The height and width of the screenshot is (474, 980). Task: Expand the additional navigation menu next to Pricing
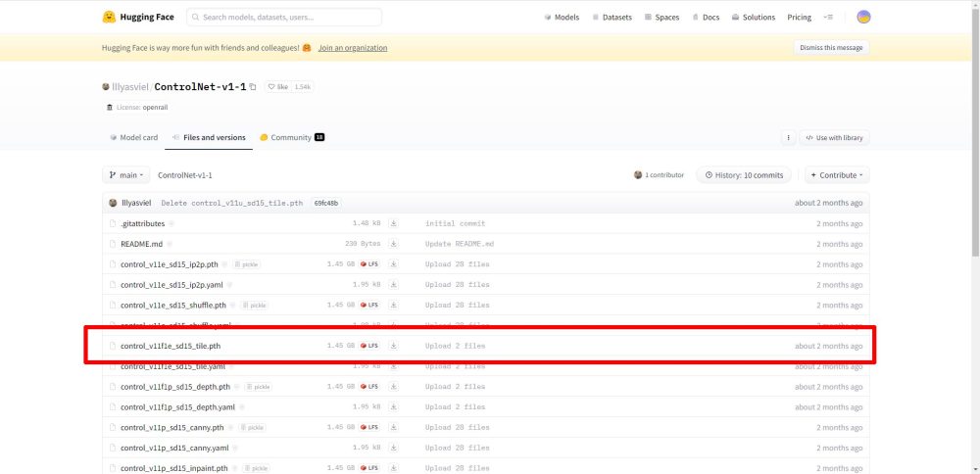828,17
